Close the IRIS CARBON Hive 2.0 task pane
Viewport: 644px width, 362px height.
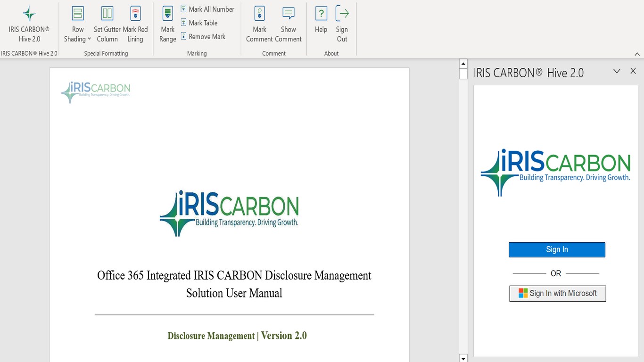(633, 71)
